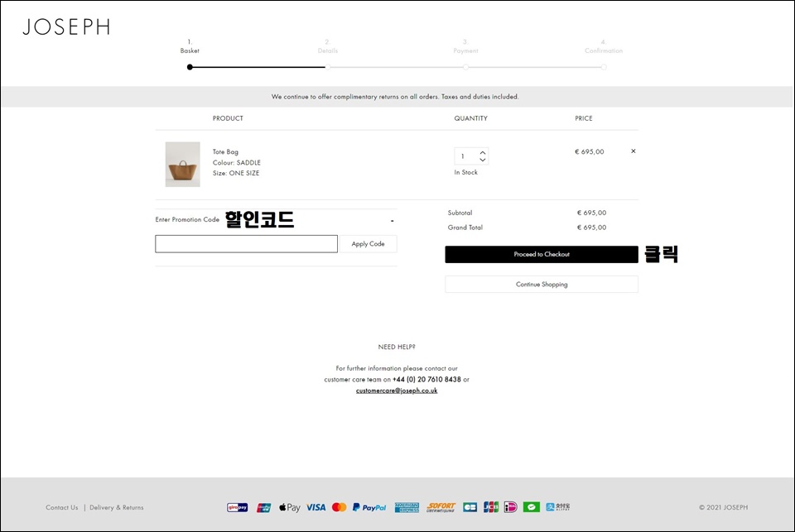
Task: Increase quantity with the up arrow
Action: click(x=483, y=152)
